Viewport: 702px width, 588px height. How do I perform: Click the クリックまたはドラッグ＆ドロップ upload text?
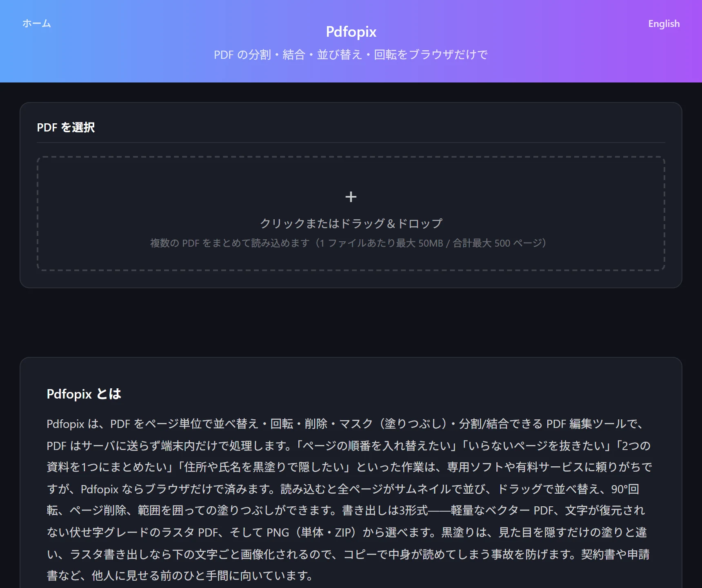tap(351, 223)
